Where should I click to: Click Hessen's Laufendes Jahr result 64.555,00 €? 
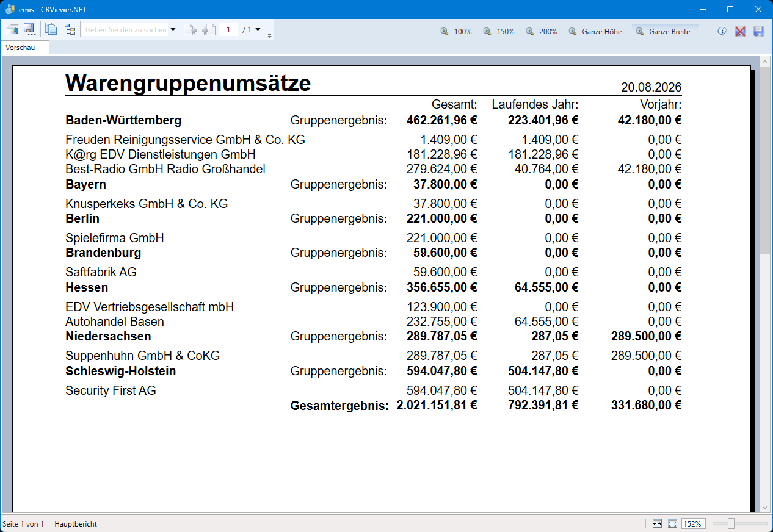(x=546, y=287)
